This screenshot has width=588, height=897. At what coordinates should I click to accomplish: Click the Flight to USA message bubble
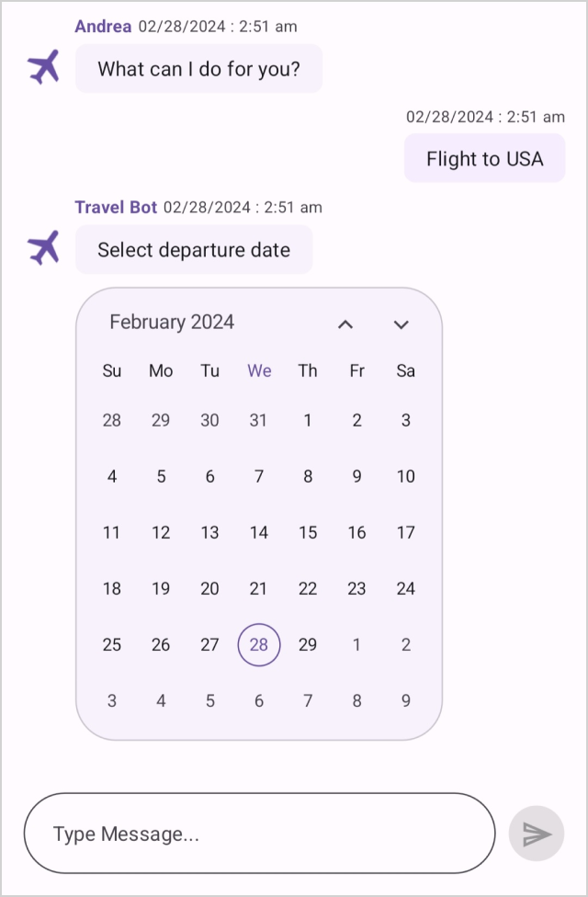[484, 158]
